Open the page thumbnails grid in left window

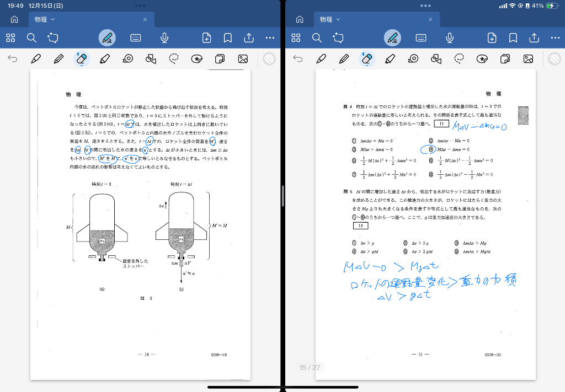click(10, 38)
